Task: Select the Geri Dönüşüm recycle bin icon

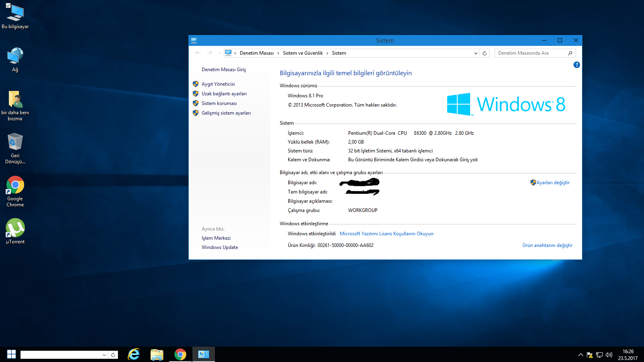Action: pos(15,148)
